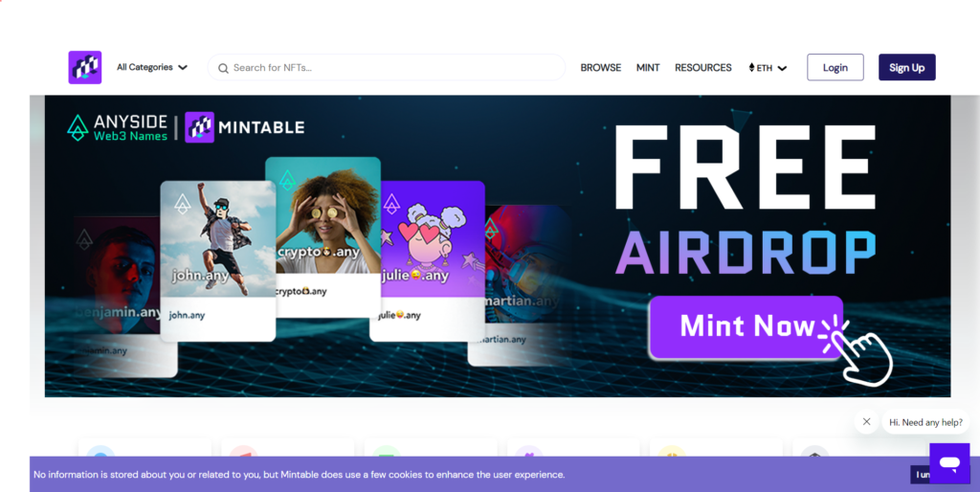Open the Hi. Need any help? message

click(925, 423)
